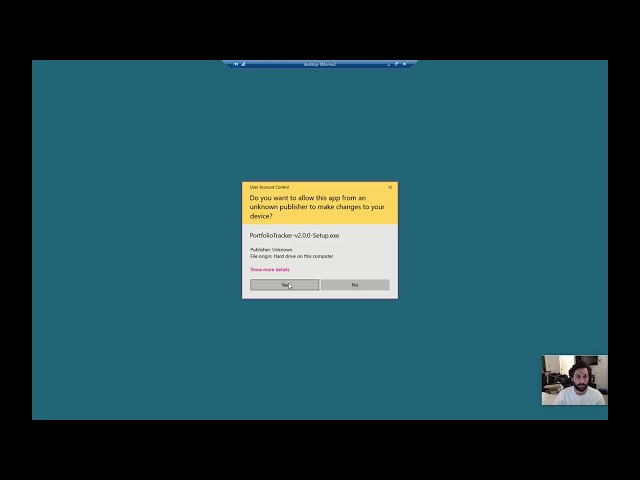Close the webcam overlay
640x480 pixels.
(600, 360)
